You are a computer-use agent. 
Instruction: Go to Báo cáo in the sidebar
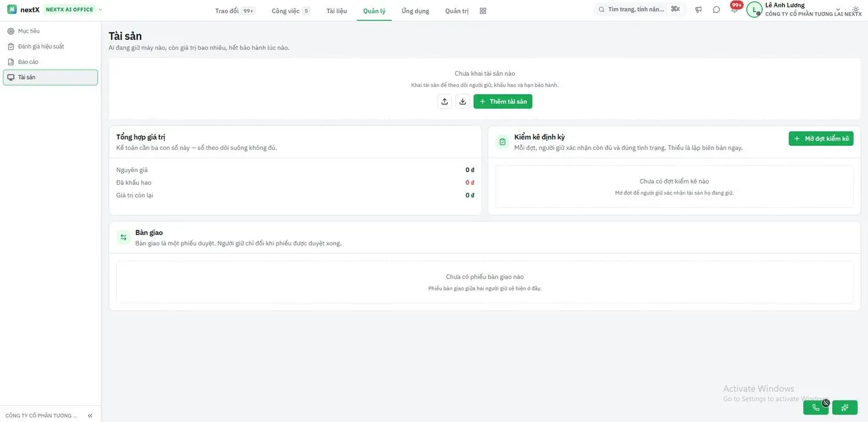coord(50,62)
